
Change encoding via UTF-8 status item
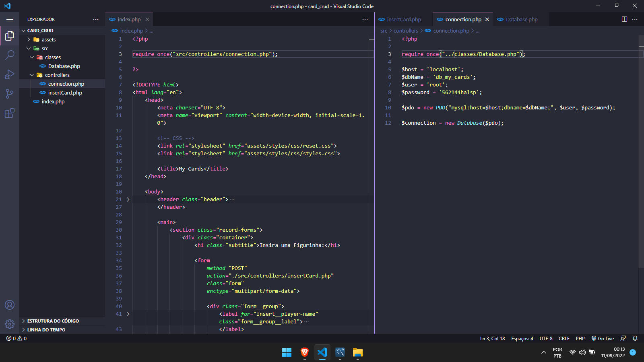click(546, 338)
